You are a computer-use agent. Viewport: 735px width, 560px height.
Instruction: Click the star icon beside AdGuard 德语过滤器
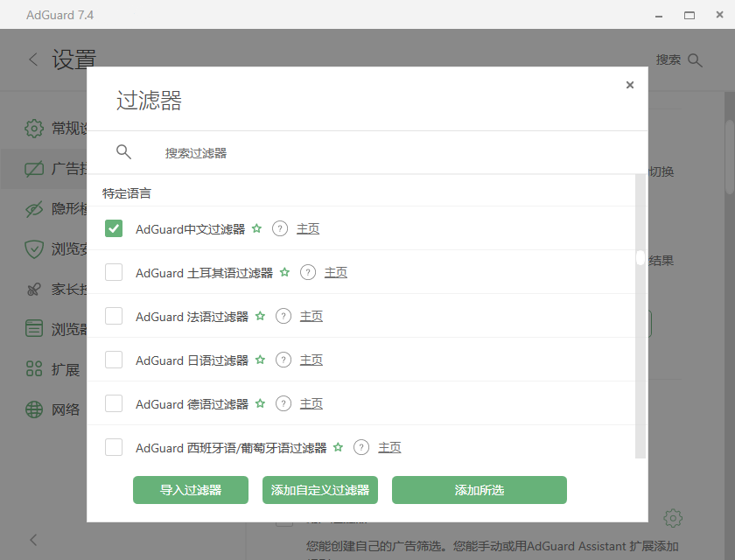pos(260,403)
